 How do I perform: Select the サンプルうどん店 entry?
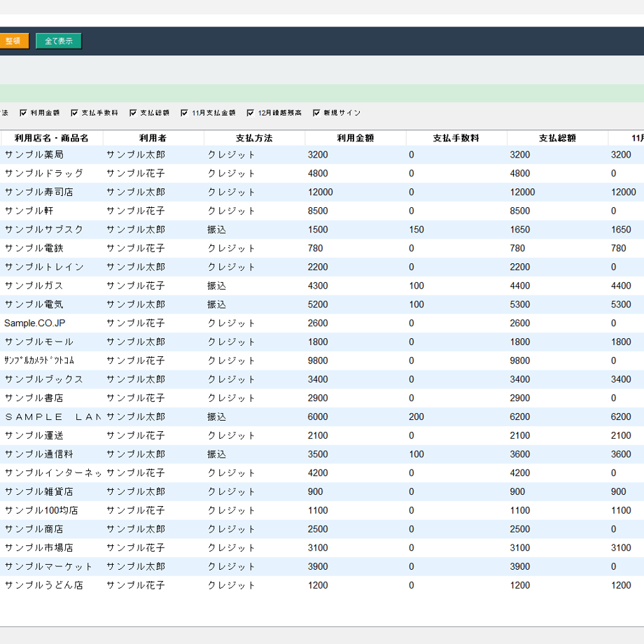pos(44,586)
